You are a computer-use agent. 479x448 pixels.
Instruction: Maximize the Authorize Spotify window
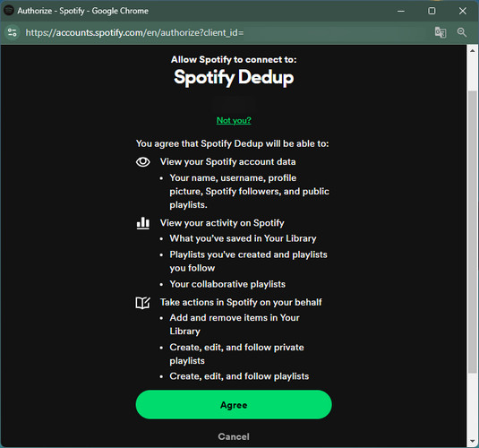point(432,11)
